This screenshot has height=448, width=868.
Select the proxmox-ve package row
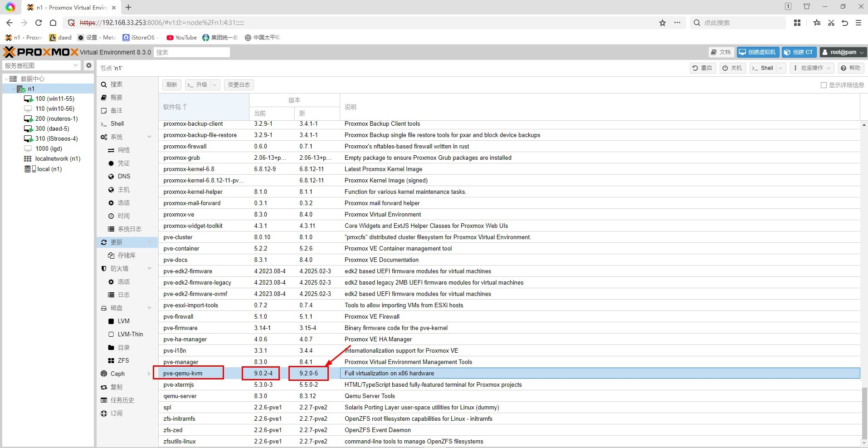click(509, 215)
